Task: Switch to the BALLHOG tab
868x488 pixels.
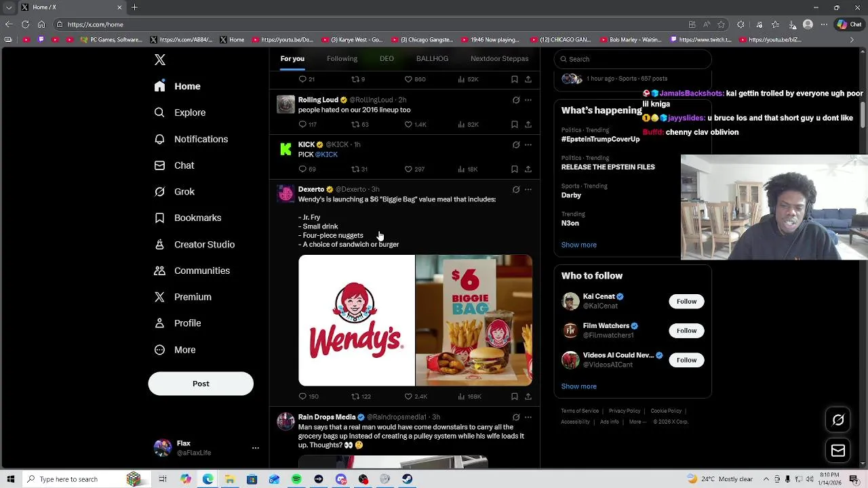Action: tap(432, 59)
